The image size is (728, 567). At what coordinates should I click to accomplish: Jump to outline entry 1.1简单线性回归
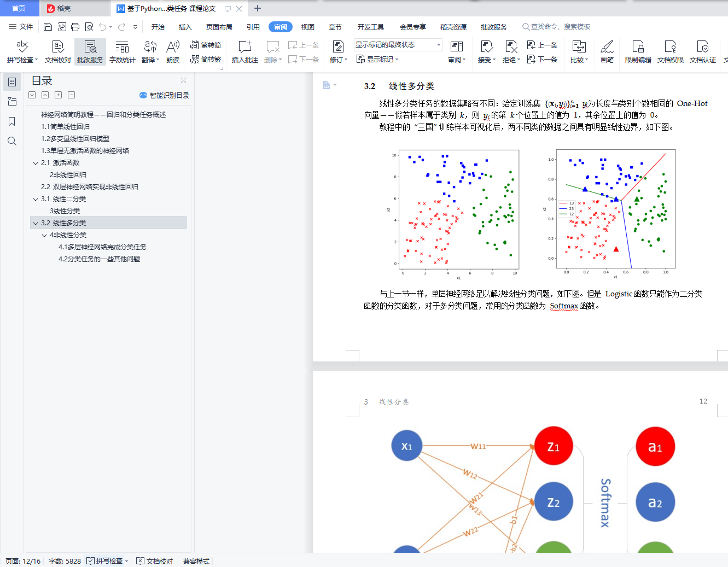[x=66, y=127]
